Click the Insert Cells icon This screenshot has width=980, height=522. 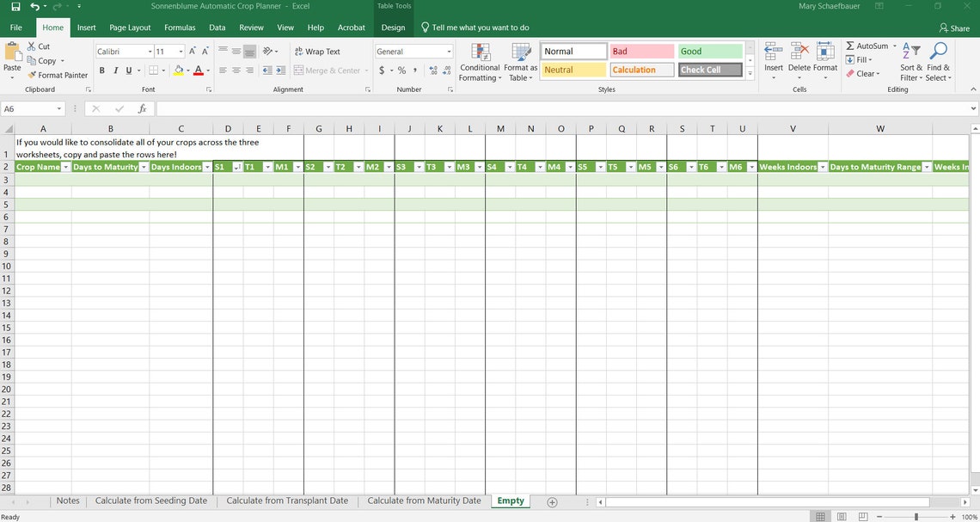pos(773,49)
